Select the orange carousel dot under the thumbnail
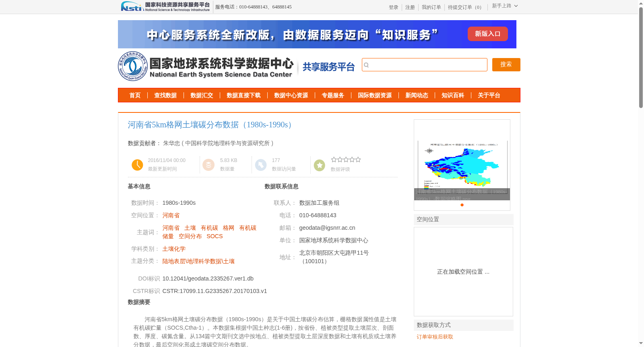This screenshot has height=347, width=644. click(x=462, y=205)
